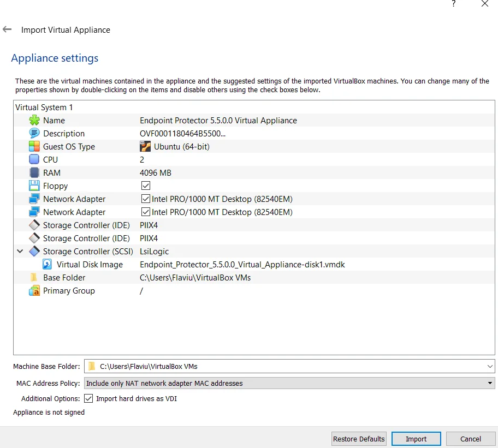Select the CPU value 2
This screenshot has width=498, height=448.
142,159
